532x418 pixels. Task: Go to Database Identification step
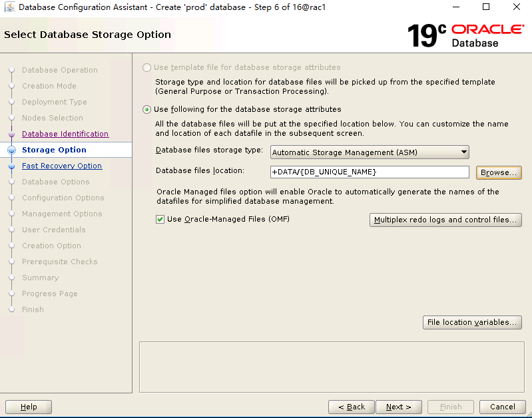[65, 134]
